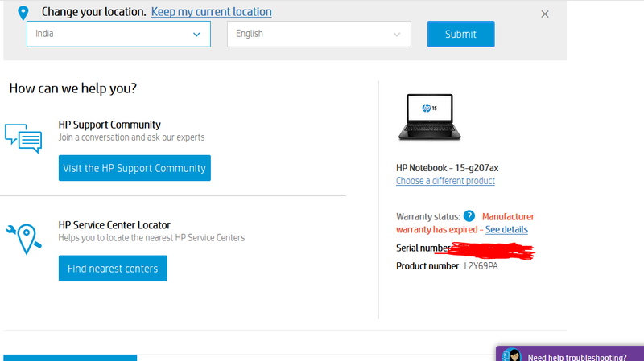Click Keep my current location link

[x=211, y=12]
